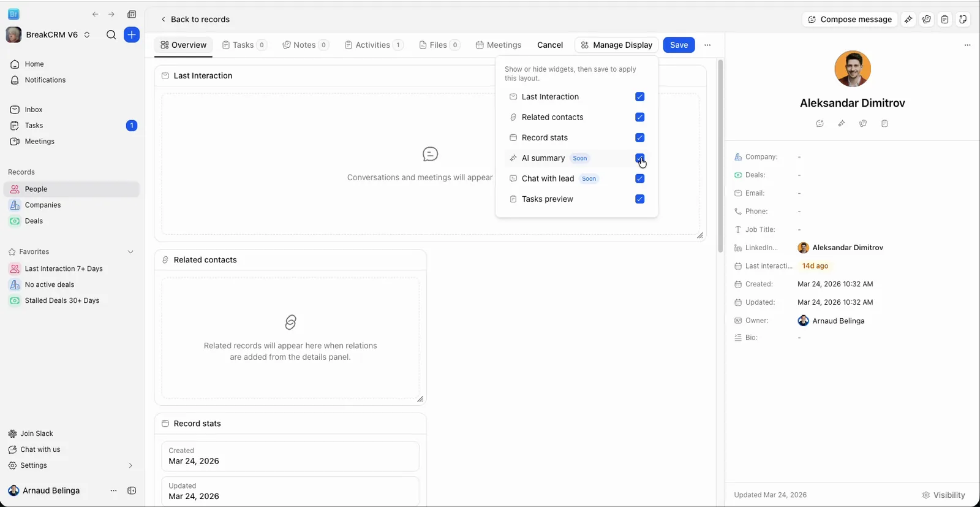Open the three-dot menu next to Save
Screen dimensions: 980x507
click(x=707, y=45)
